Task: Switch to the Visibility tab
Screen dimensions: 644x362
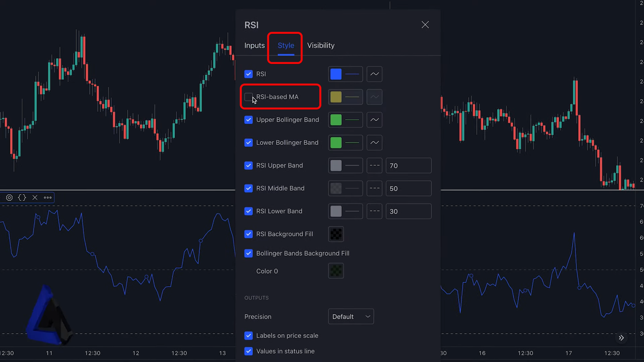Action: click(321, 46)
